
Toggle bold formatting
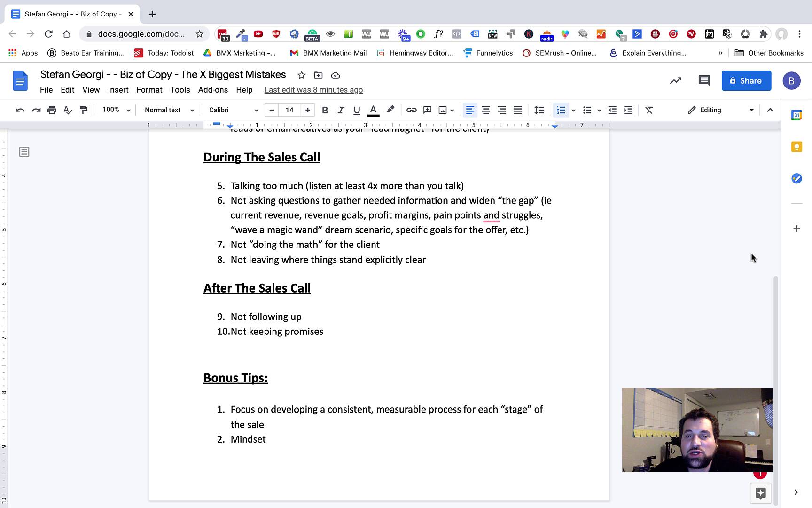tap(325, 110)
